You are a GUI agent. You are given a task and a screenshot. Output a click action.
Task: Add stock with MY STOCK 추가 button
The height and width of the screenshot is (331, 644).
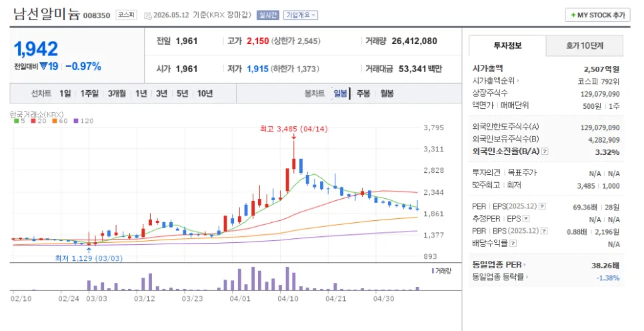[597, 15]
